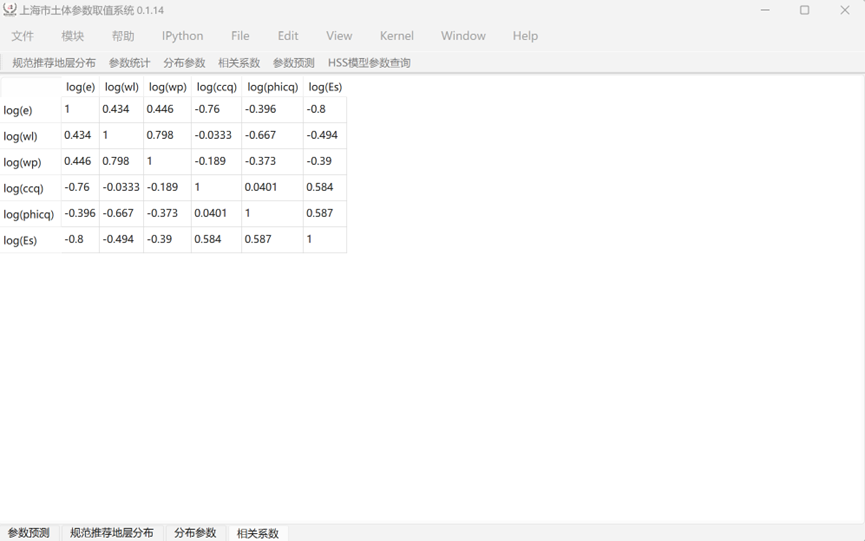Click 参数统计 in the toolbar
865x541 pixels.
click(x=129, y=63)
